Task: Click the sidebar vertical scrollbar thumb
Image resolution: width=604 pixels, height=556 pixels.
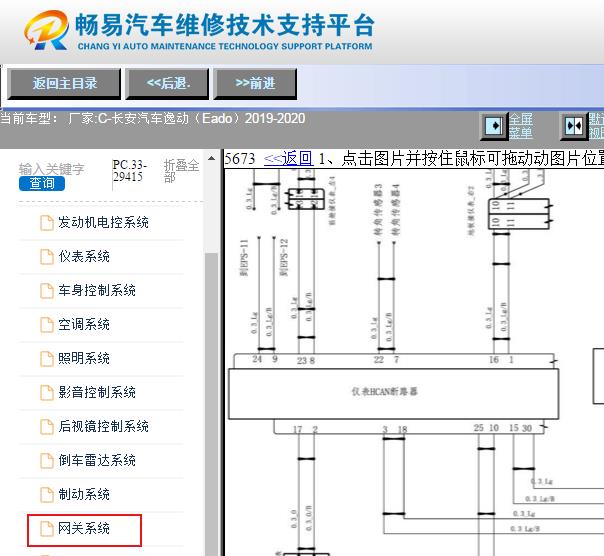Action: [x=211, y=404]
